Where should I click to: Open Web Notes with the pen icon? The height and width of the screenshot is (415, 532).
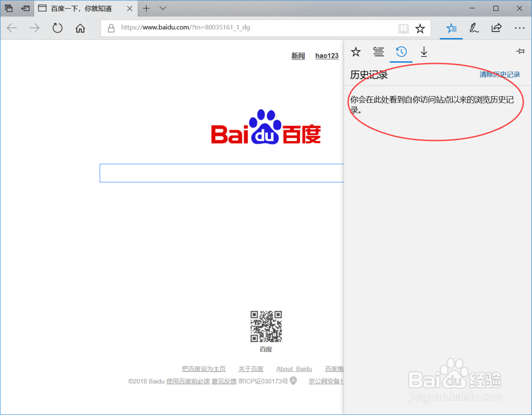[473, 28]
